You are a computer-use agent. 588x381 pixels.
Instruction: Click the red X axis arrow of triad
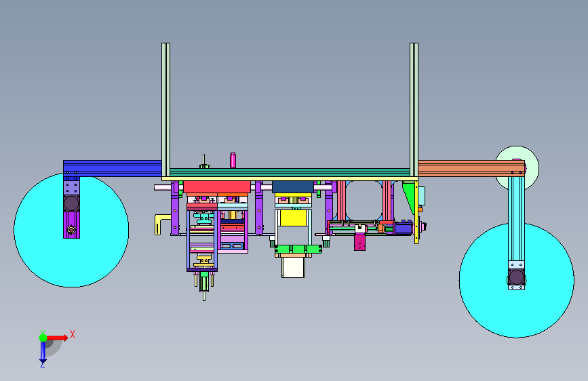58,338
